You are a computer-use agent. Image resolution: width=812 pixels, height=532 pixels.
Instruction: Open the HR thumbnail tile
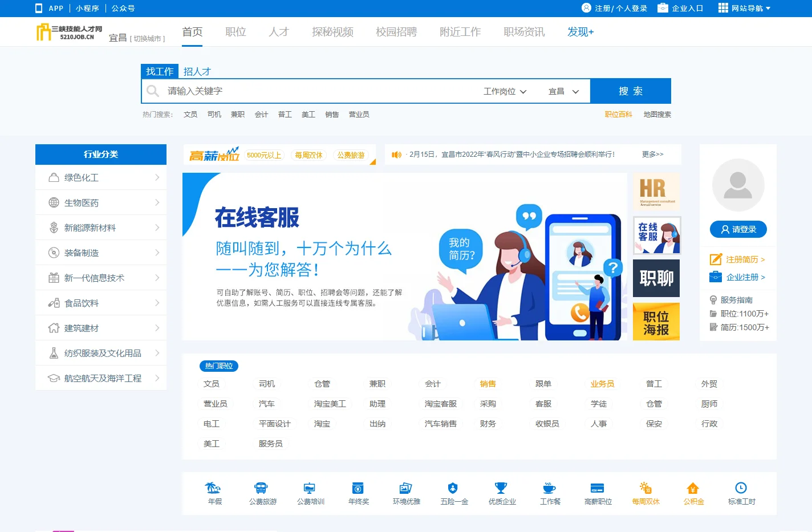pos(656,192)
